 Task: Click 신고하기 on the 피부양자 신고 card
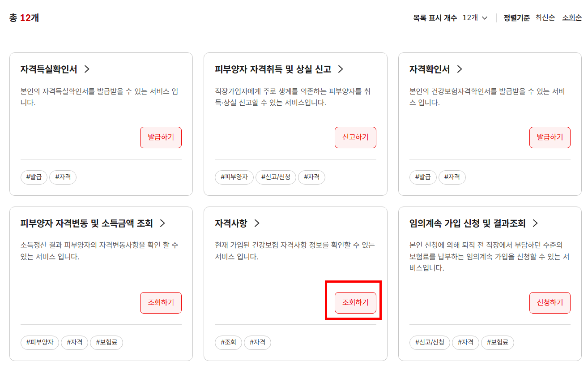tap(355, 137)
